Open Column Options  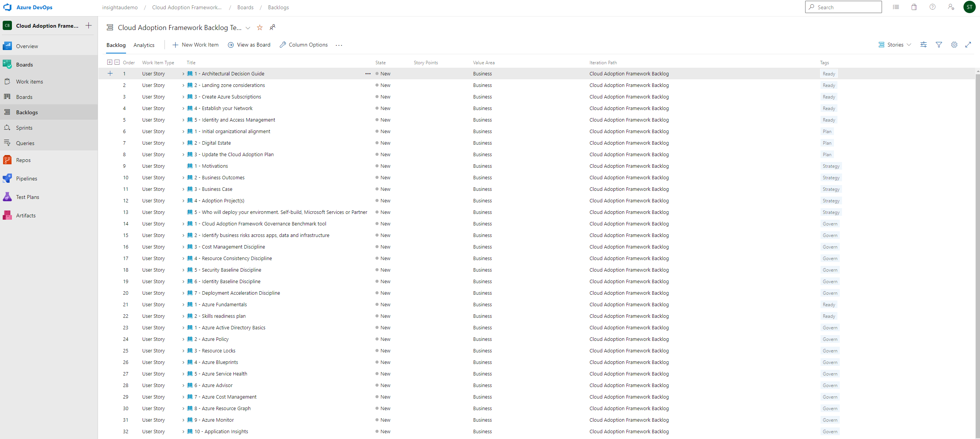click(304, 45)
